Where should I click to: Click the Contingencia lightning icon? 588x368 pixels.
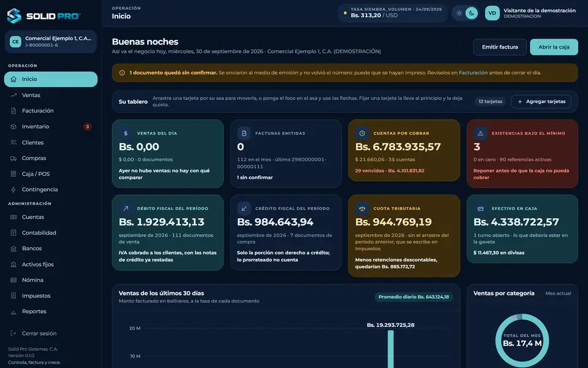tap(13, 190)
